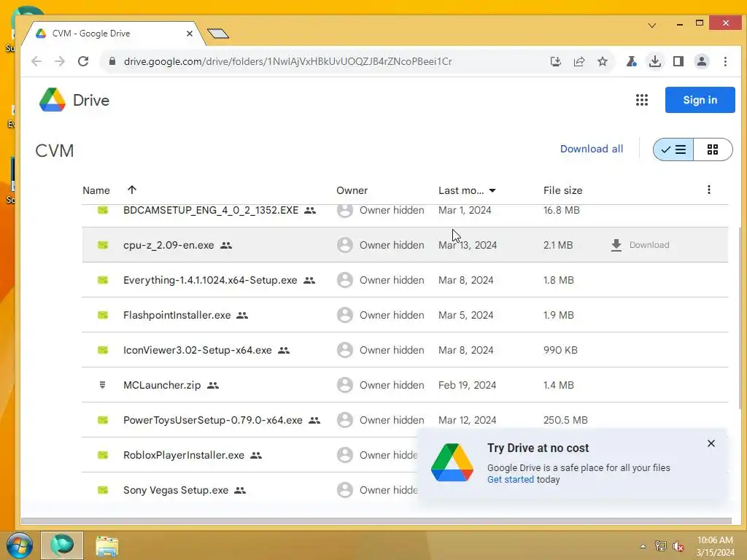This screenshot has height=560, width=747.
Task: Click Download all link
Action: 591,149
